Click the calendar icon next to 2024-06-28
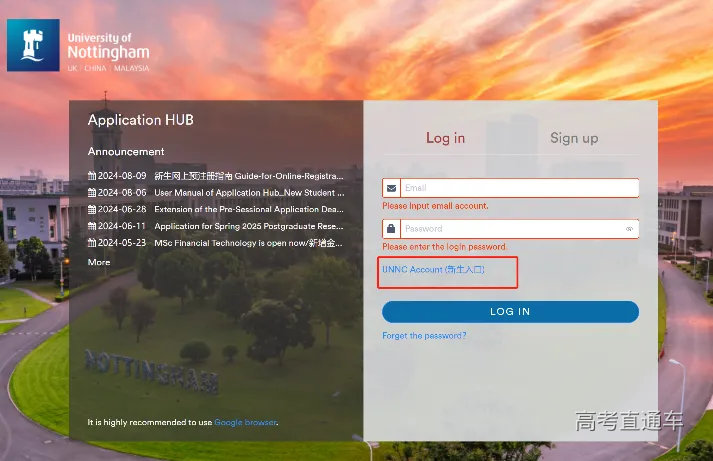The width and height of the screenshot is (713, 461). coord(92,210)
